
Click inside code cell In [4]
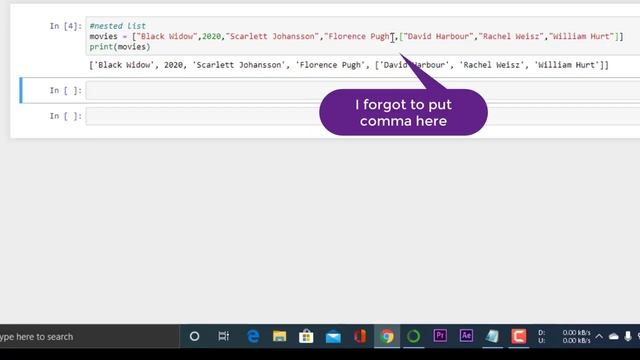click(362, 36)
